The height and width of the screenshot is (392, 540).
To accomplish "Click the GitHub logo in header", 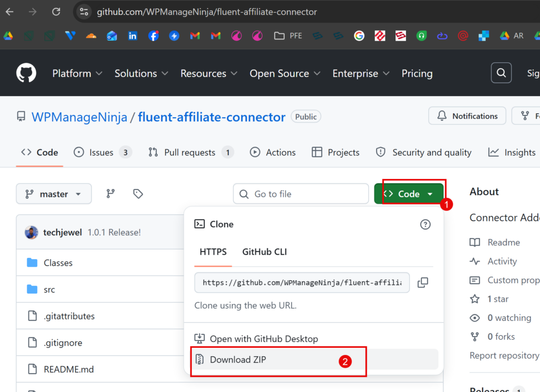I will [x=26, y=73].
